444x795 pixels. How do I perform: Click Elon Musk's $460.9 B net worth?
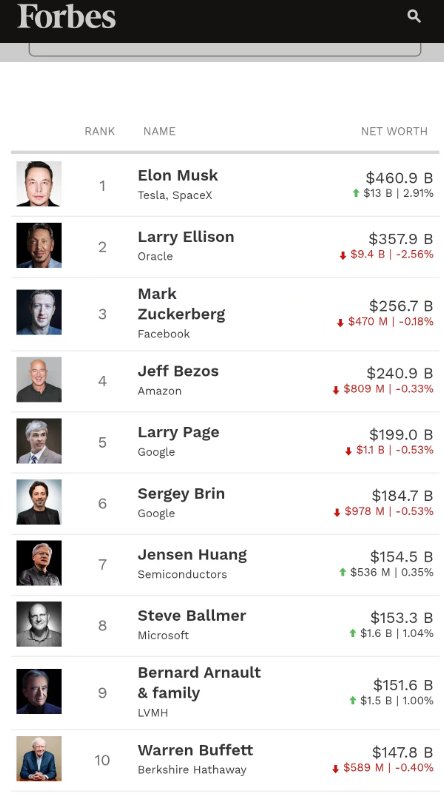pyautogui.click(x=399, y=178)
